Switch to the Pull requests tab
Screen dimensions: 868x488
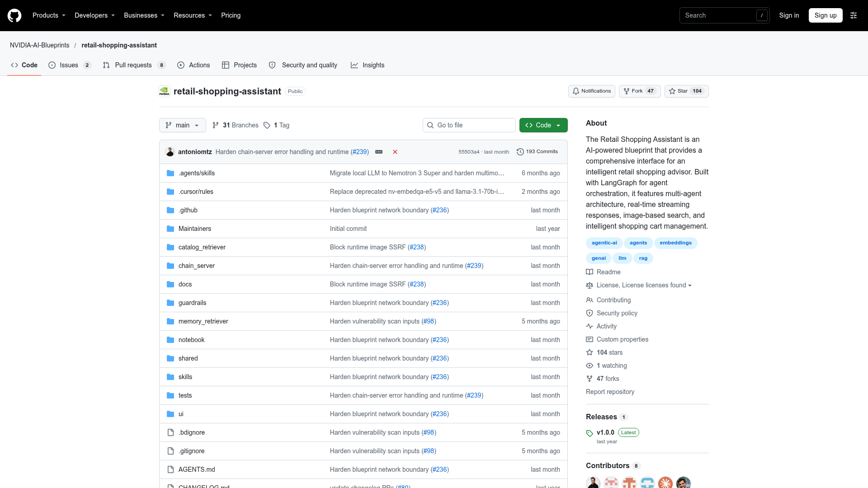(134, 65)
